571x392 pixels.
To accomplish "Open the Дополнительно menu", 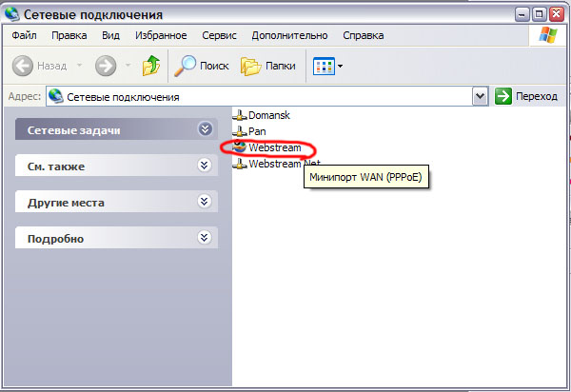I will 289,35.
